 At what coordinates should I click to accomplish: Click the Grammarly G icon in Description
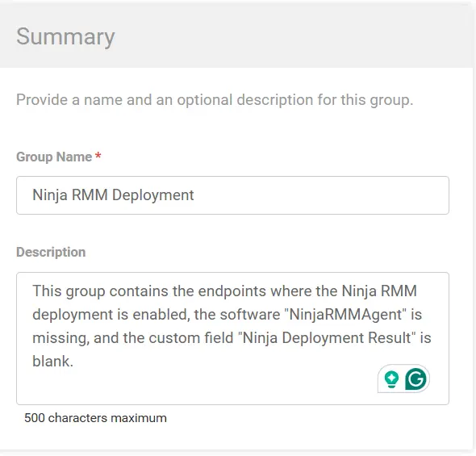point(415,379)
